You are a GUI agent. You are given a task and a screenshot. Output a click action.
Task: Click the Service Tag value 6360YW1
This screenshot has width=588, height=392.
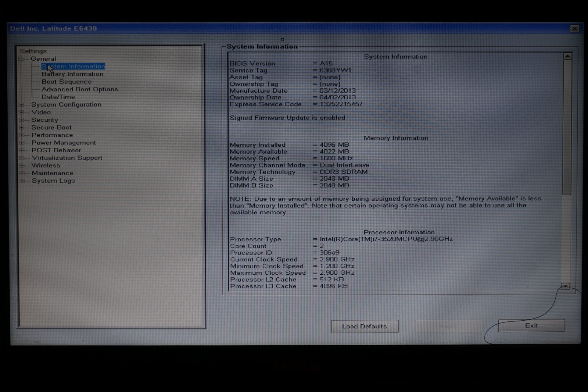click(335, 70)
